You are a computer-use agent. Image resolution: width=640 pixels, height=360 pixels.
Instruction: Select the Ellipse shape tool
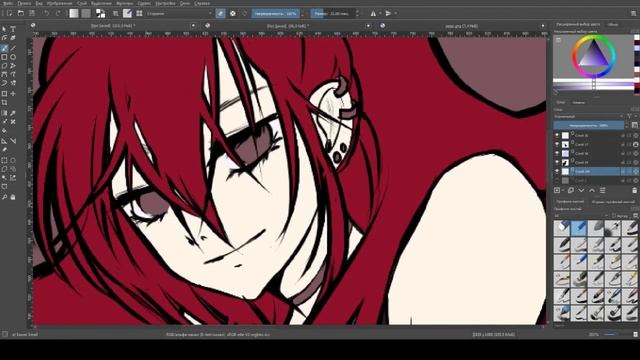(x=13, y=57)
